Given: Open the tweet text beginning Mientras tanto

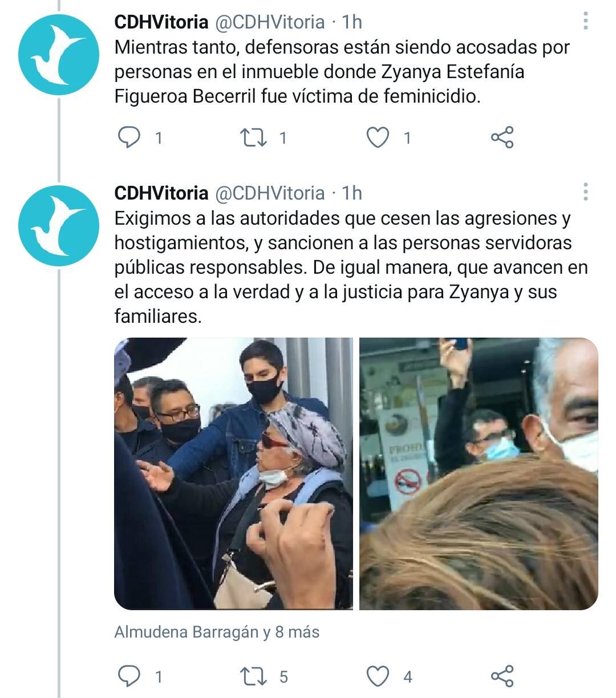Looking at the screenshot, I should tap(342, 72).
